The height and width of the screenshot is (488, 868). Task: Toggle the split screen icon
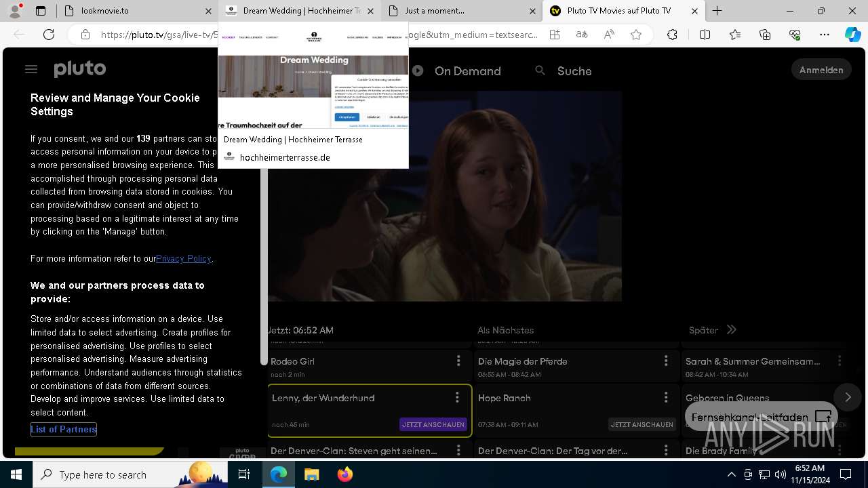pos(705,35)
